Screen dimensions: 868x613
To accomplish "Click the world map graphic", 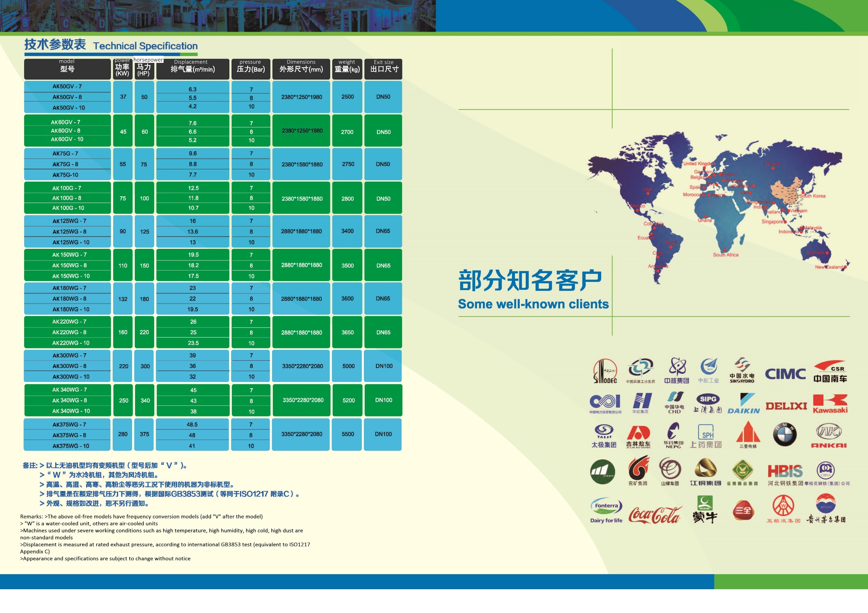I will tap(718, 207).
